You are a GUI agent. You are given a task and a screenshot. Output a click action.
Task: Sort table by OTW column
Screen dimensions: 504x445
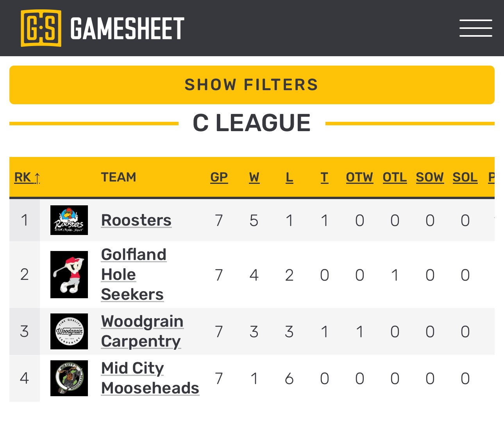pos(359,177)
